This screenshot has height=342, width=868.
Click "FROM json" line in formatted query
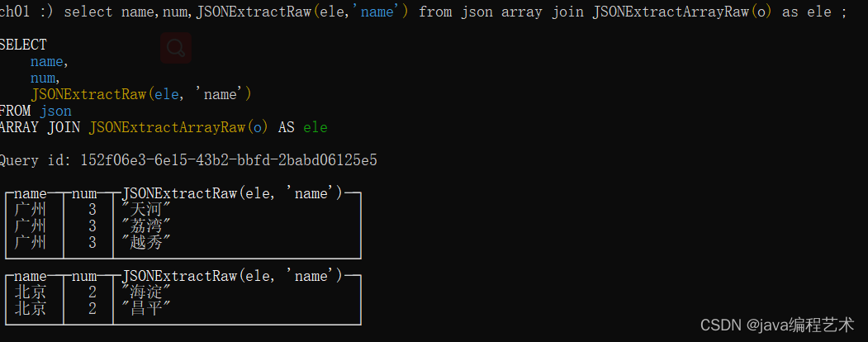click(36, 111)
